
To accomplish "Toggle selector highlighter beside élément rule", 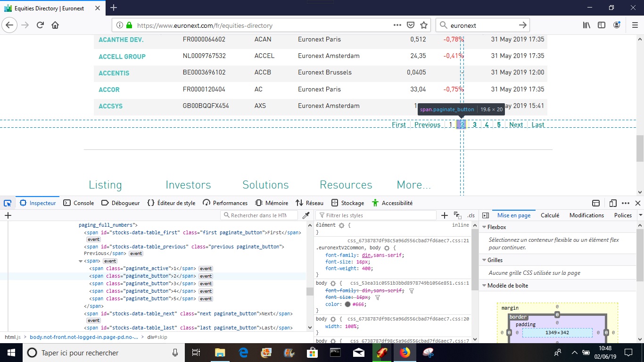I will [341, 226].
